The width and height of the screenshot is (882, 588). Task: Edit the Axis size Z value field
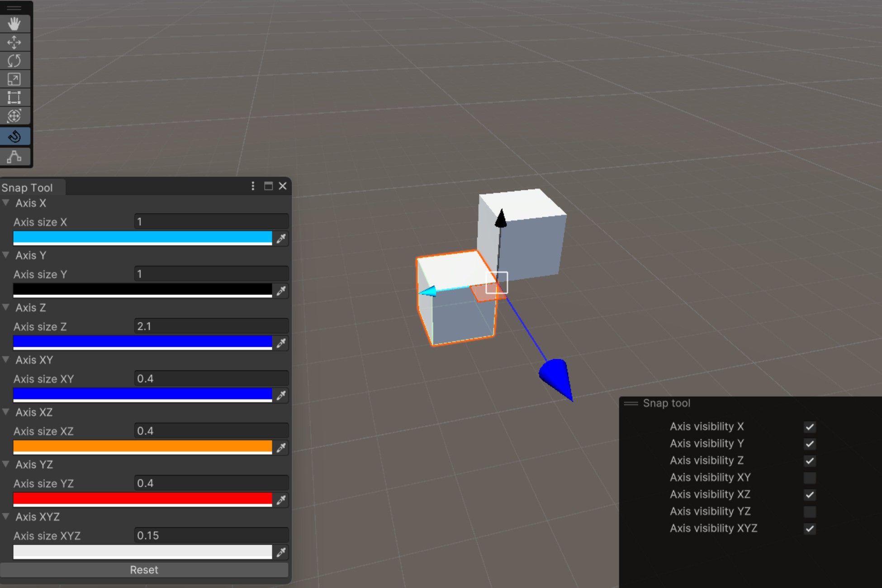[x=211, y=326]
